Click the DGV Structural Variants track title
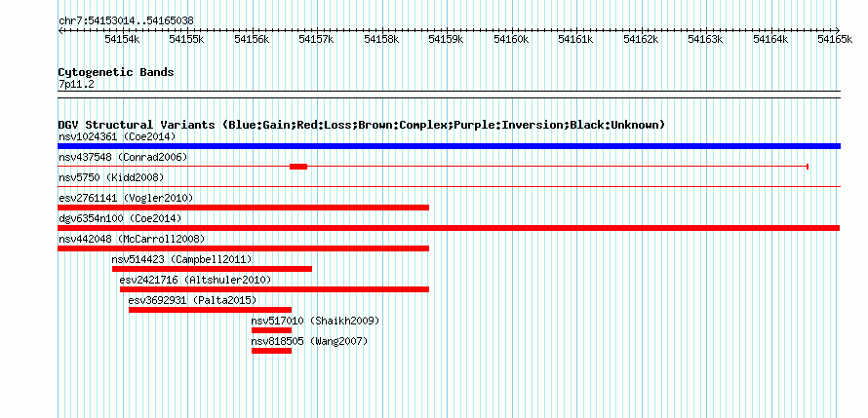Screen dimensions: 868x418 click(362, 125)
